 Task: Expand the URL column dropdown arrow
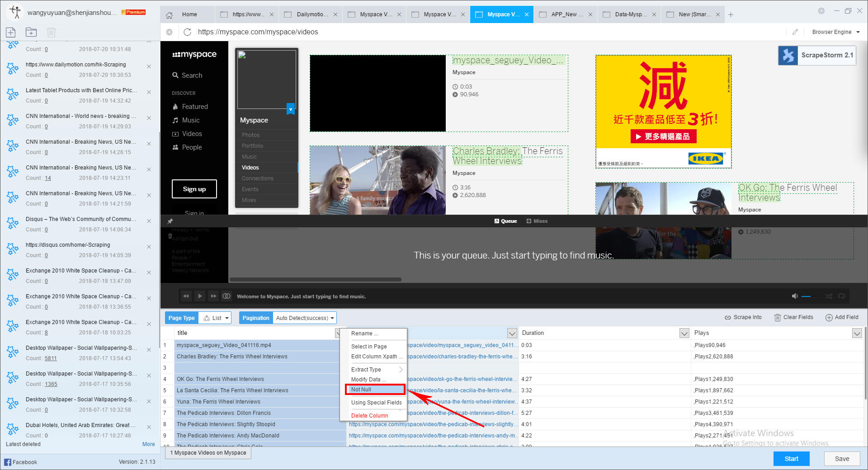point(512,333)
